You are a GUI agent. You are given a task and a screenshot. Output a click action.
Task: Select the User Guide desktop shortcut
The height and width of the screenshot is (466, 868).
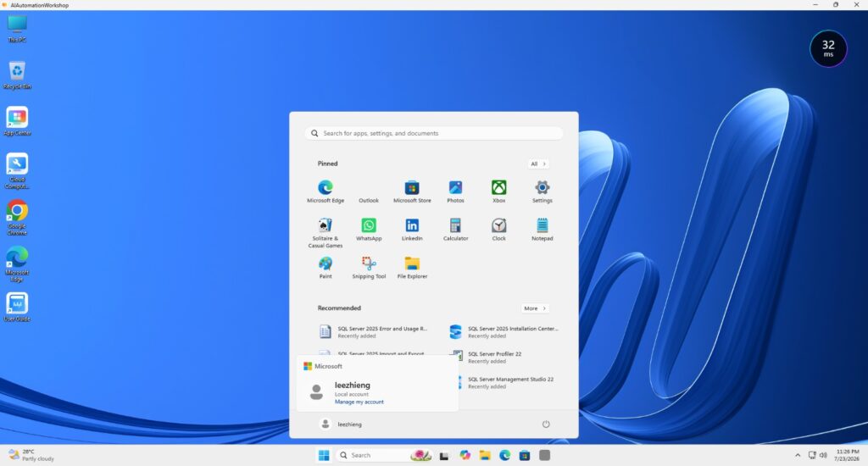17,308
